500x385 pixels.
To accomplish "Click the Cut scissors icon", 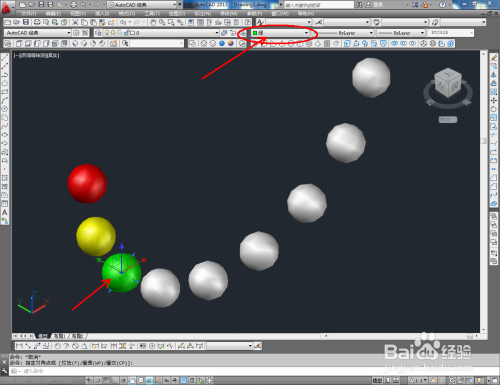I will (75, 22).
